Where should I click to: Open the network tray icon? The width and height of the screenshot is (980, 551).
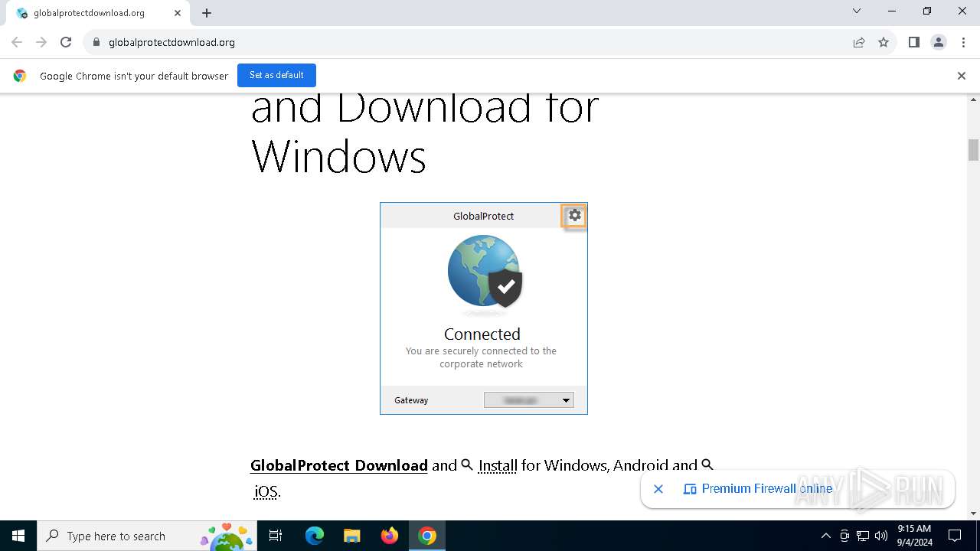click(863, 536)
